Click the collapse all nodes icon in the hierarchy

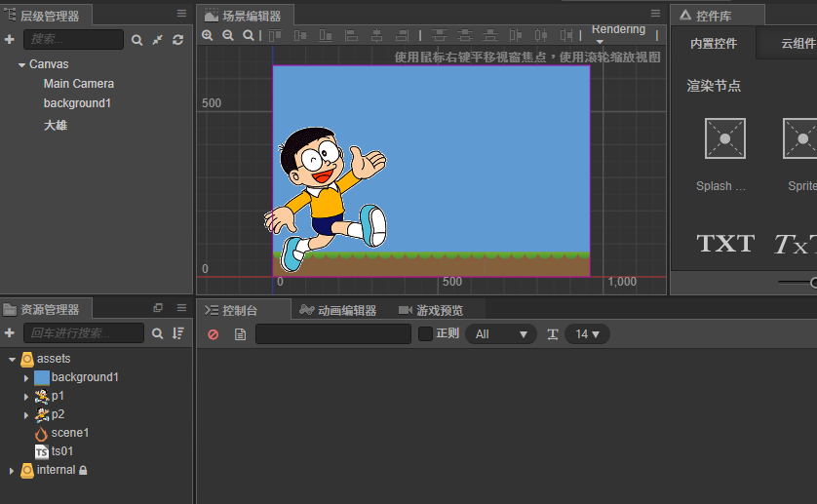coord(157,40)
